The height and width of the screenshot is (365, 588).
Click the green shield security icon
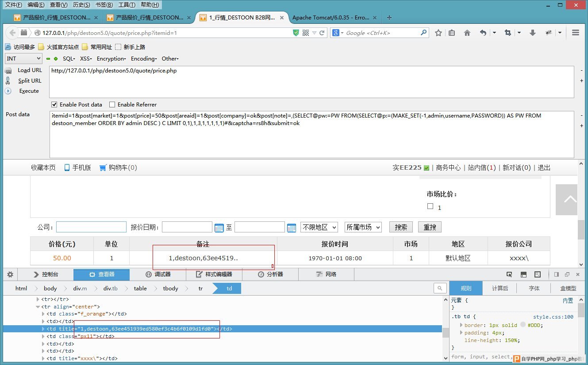pos(296,33)
